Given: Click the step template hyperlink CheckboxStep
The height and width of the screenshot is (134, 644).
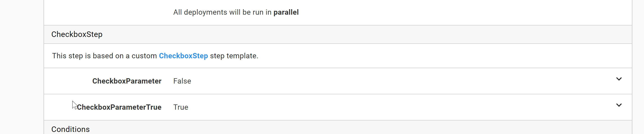Looking at the screenshot, I should [x=183, y=56].
